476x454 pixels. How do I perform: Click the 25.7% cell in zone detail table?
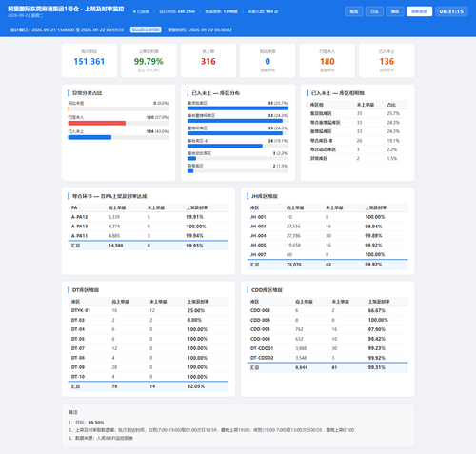pos(393,113)
